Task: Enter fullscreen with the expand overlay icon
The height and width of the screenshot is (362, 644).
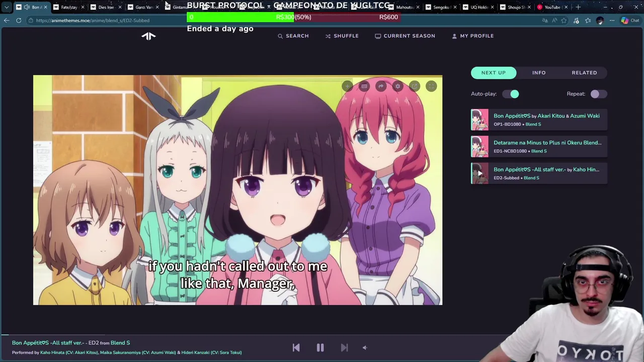Action: pyautogui.click(x=431, y=86)
